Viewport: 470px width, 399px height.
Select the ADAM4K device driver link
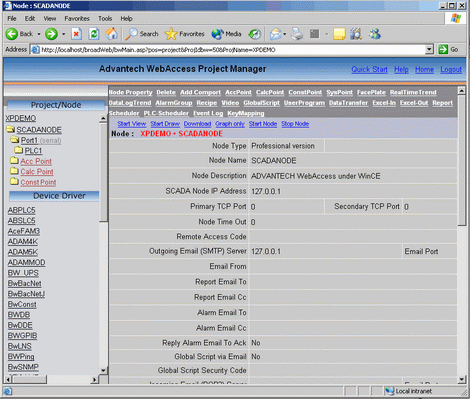[23, 241]
